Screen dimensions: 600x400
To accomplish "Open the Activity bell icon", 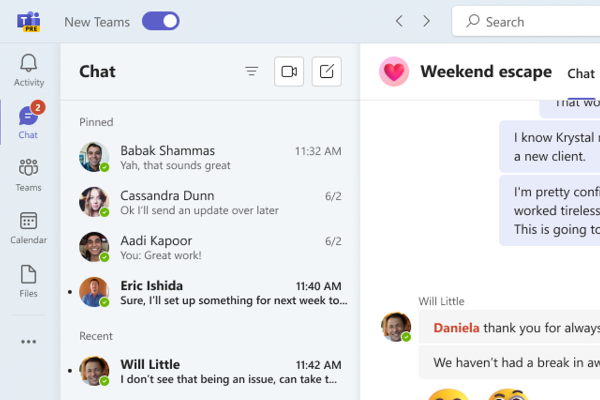I will [x=28, y=70].
